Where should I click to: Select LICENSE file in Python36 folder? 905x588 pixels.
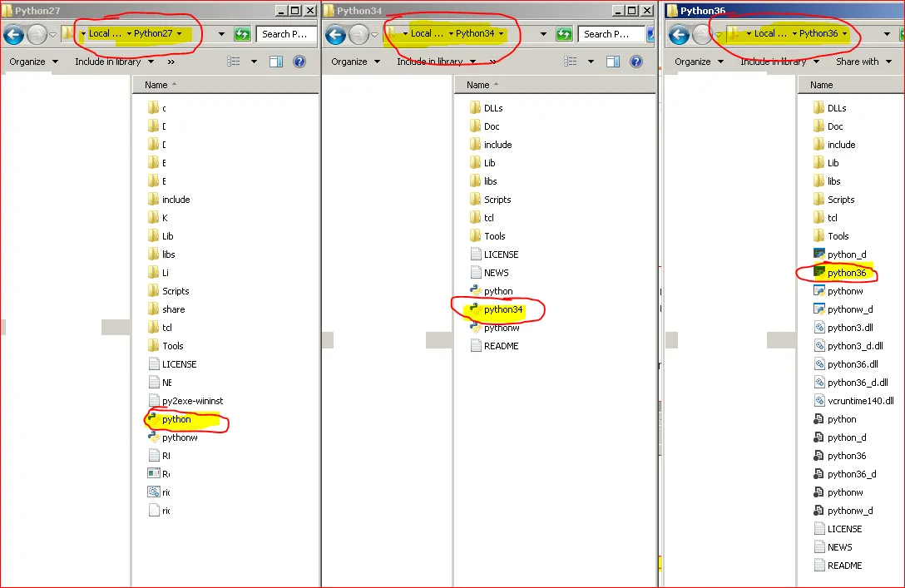point(838,529)
